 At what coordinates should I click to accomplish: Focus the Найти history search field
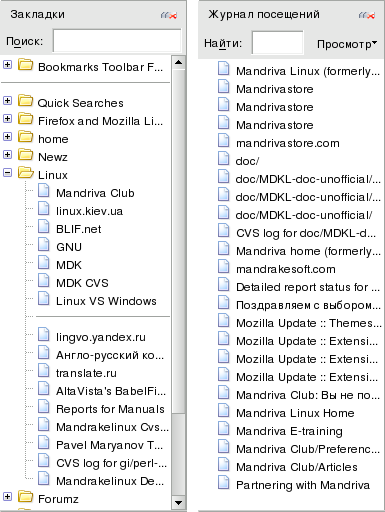click(277, 43)
